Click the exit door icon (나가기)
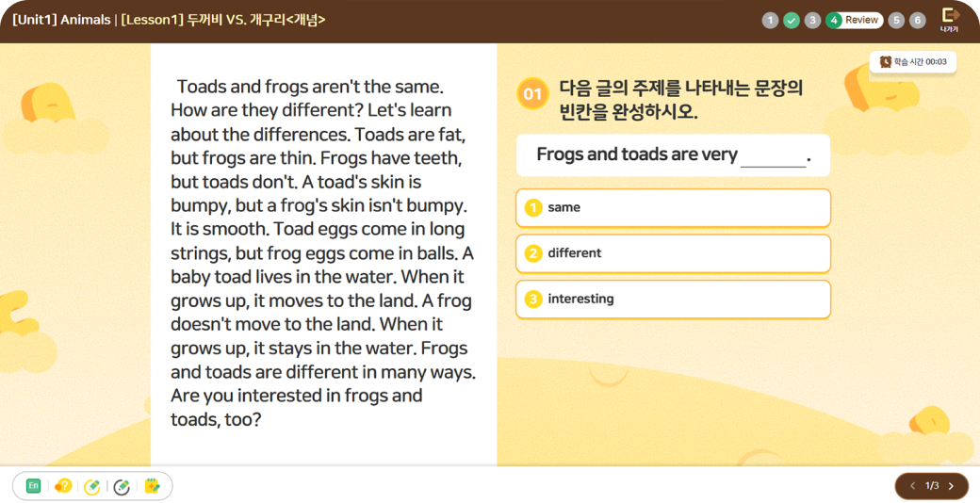Viewport: 980px width, 503px height. (x=949, y=19)
